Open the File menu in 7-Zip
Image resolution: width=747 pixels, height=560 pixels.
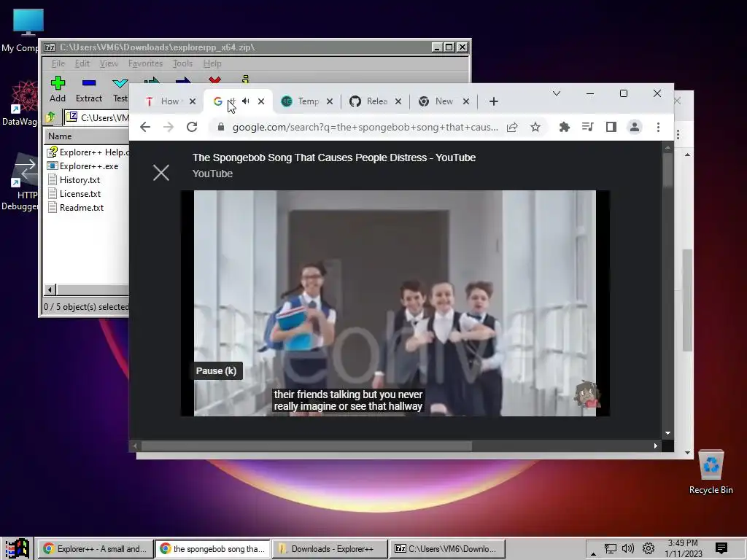click(x=58, y=63)
